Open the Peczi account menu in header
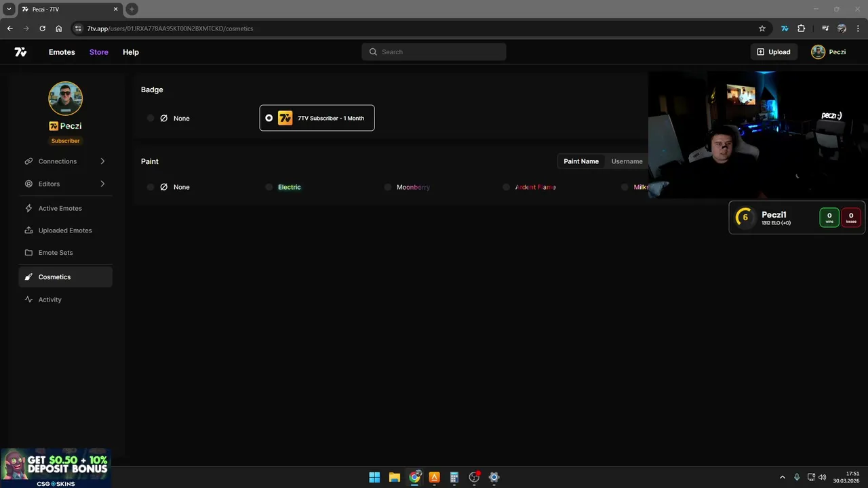868x488 pixels. pyautogui.click(x=829, y=52)
